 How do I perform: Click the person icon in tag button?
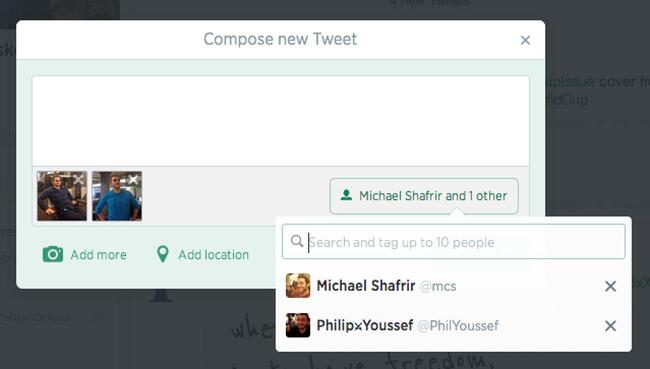(x=346, y=195)
